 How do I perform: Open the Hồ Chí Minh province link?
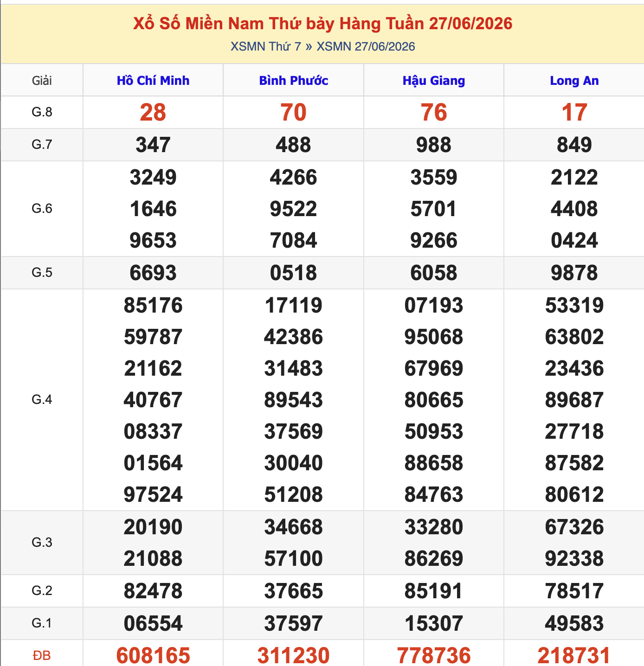pos(153,81)
